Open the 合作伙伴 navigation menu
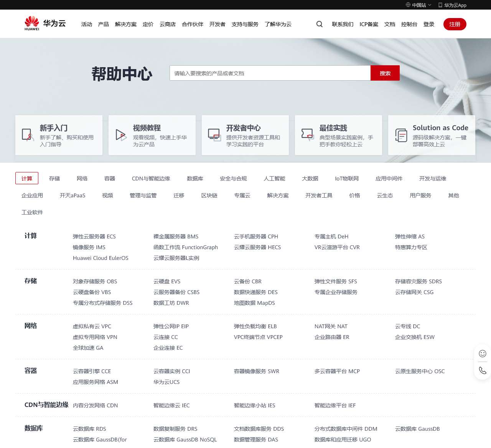This screenshot has width=491, height=448. (193, 24)
